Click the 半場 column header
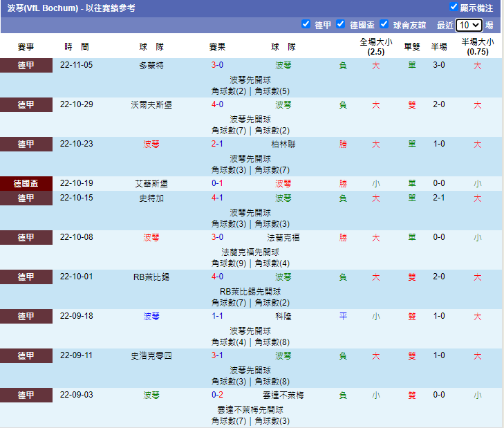The height and width of the screenshot is (428, 504). pyautogui.click(x=439, y=47)
